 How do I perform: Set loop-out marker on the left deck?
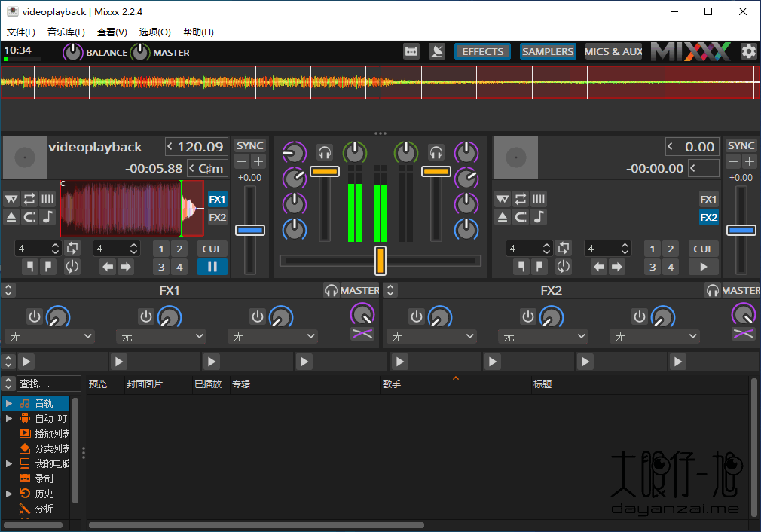coord(47,267)
